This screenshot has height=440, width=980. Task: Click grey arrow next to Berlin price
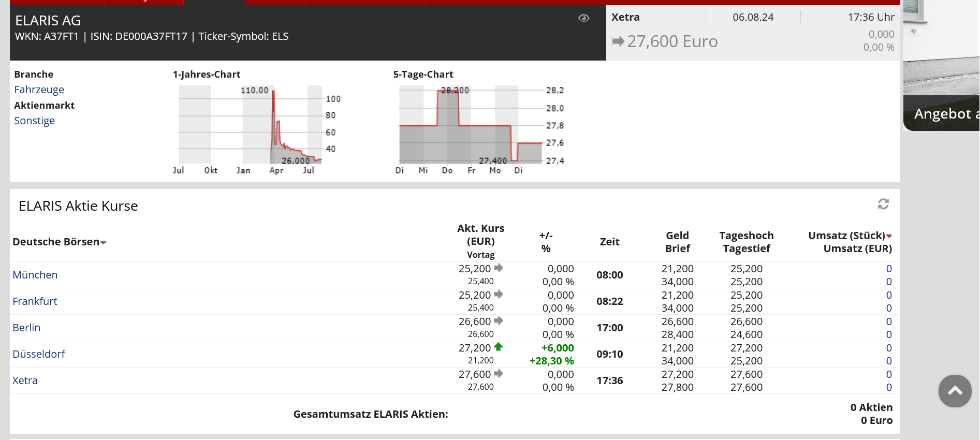click(499, 321)
